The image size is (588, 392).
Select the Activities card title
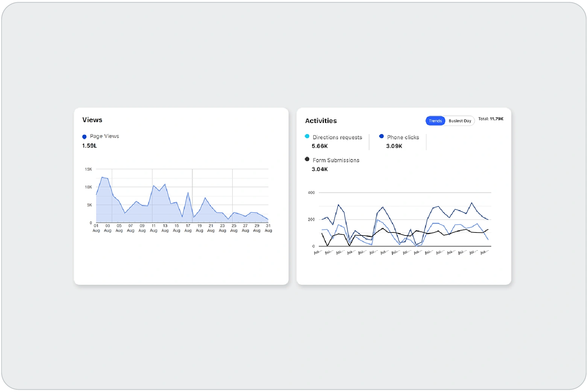tap(321, 121)
